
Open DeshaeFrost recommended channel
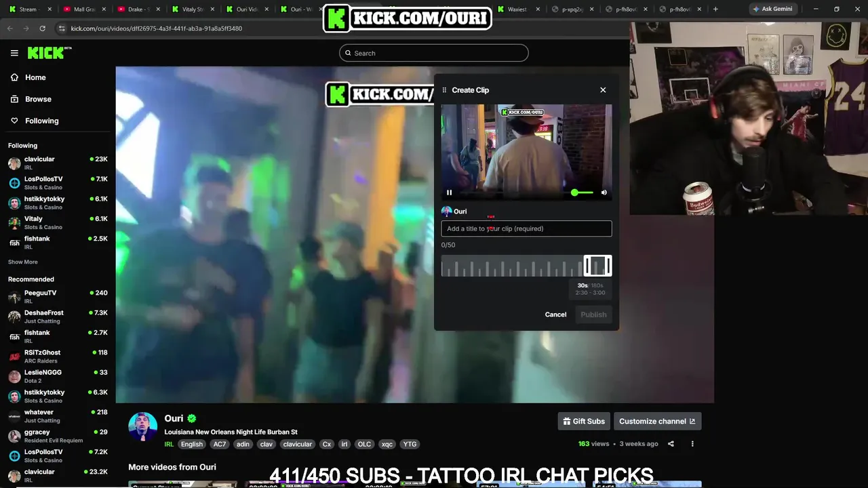(58, 317)
